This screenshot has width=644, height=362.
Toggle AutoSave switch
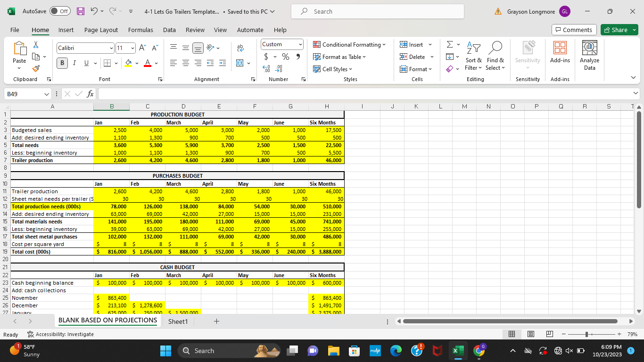click(60, 11)
